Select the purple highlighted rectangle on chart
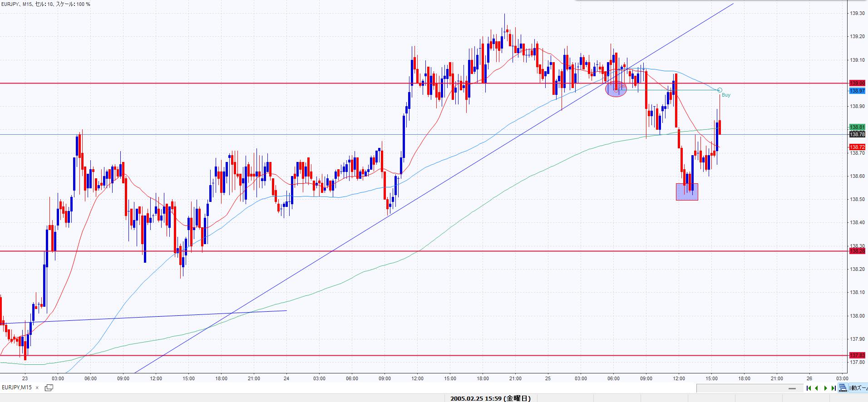Viewport: 868px width, 402px height. (687, 192)
